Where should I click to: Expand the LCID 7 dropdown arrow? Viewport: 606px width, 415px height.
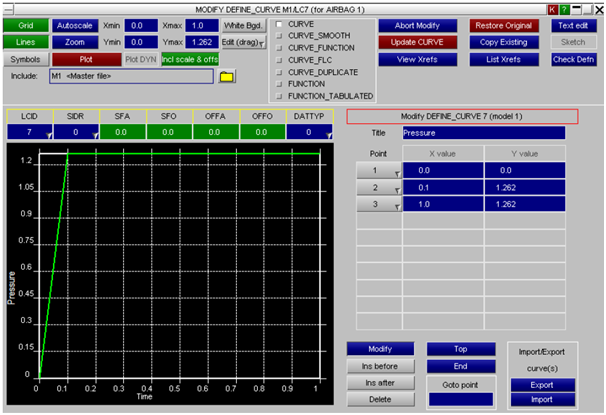47,133
